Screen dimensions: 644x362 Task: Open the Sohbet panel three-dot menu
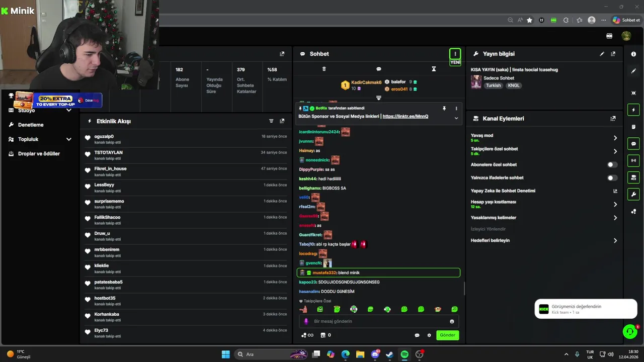click(x=455, y=54)
